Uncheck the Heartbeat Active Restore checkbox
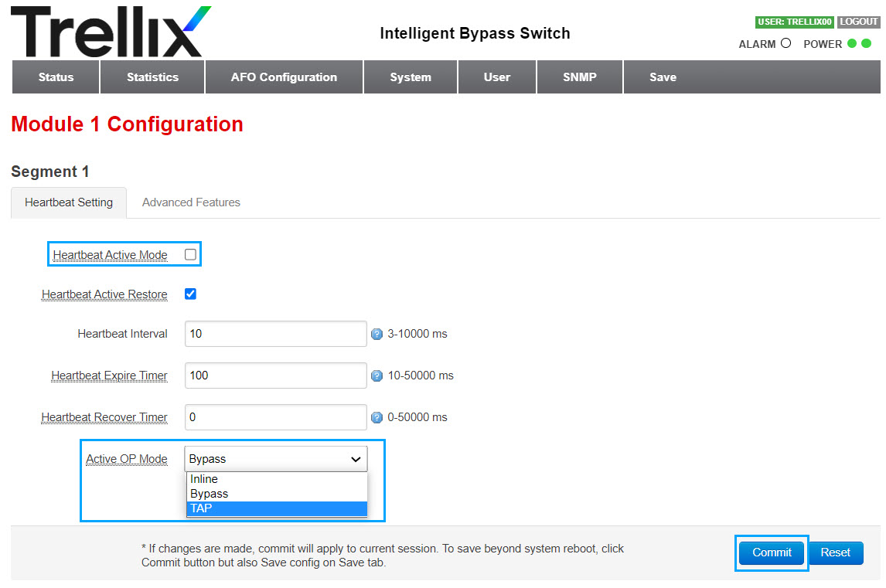Image resolution: width=886 pixels, height=588 pixels. coord(190,294)
